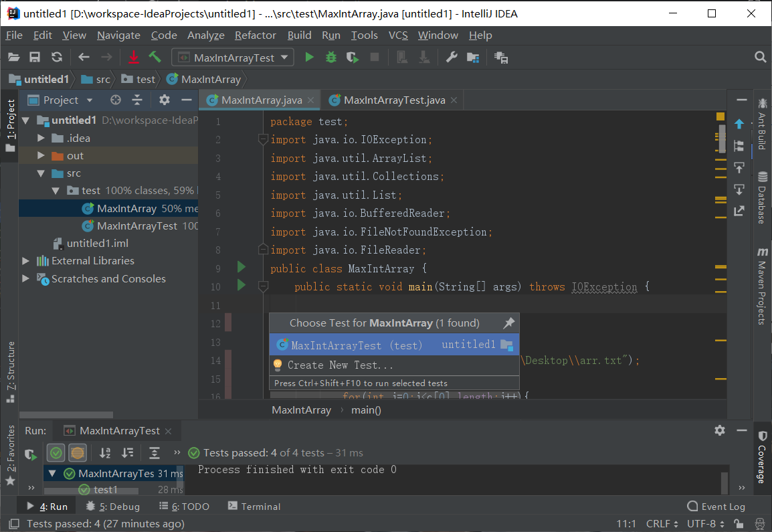Image resolution: width=772 pixels, height=532 pixels.
Task: Expand Scratches and Consoles node
Action: coord(25,278)
